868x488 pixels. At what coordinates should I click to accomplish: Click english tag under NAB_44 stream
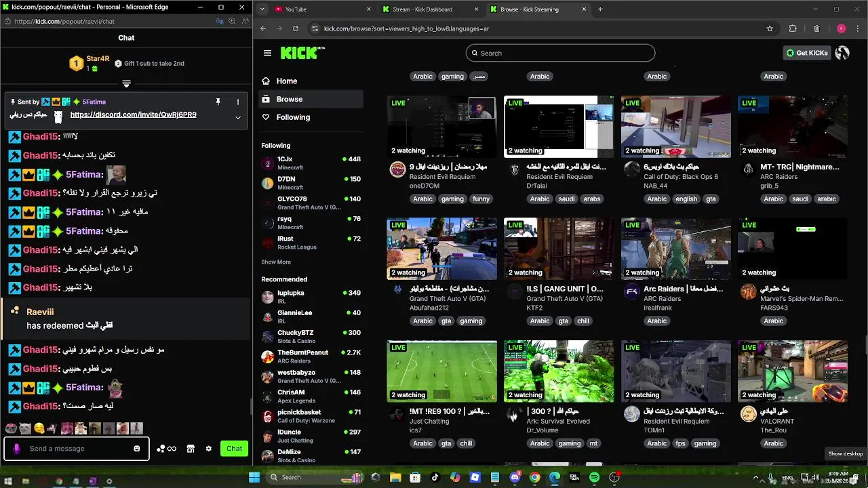tap(686, 199)
